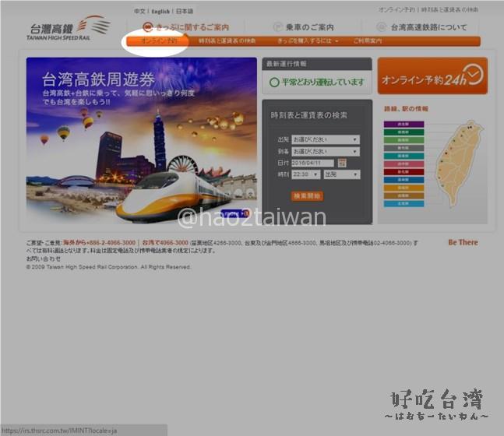Select オンライン予約 in the orange navigation bar
The height and width of the screenshot is (436, 504).
tap(159, 40)
